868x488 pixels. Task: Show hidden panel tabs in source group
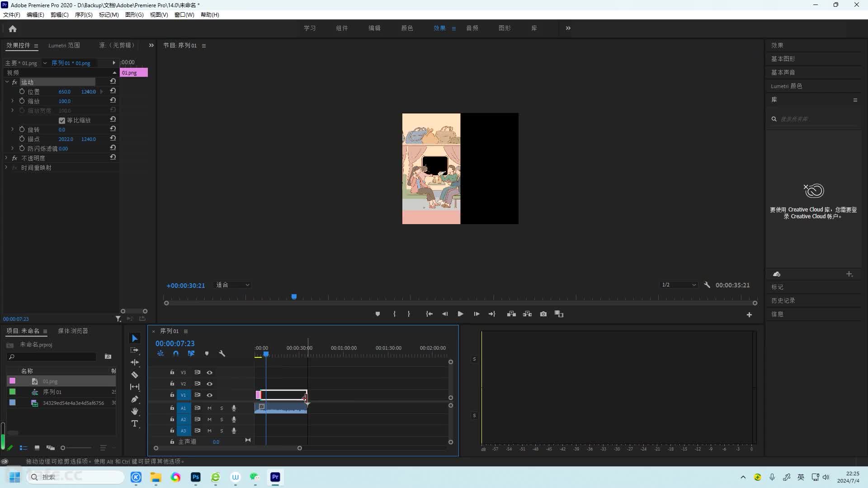pyautogui.click(x=151, y=45)
